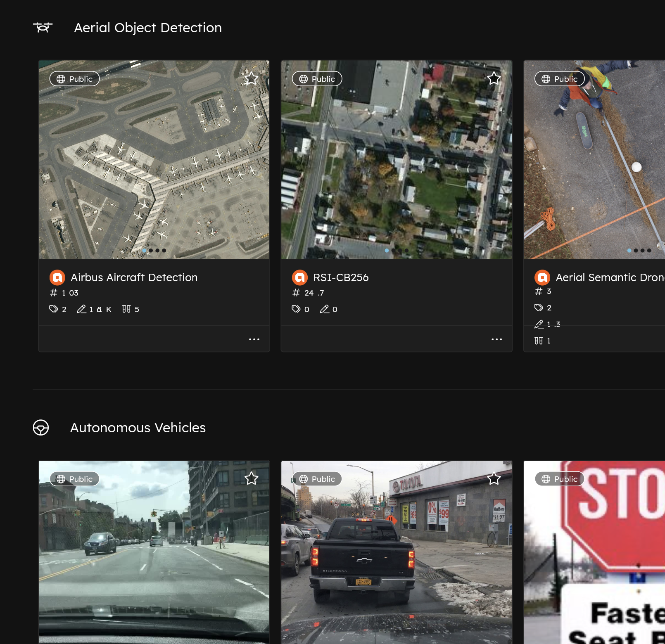Select the second carousel dot on Airbus preview
The width and height of the screenshot is (665, 644).
click(x=151, y=250)
